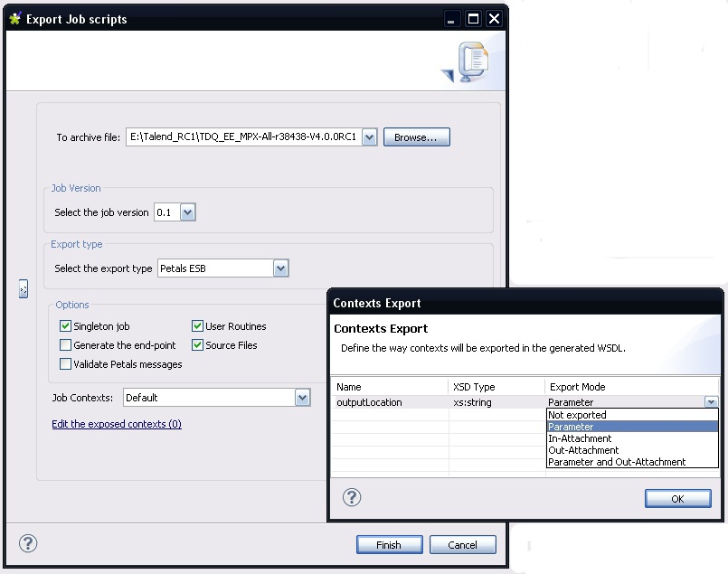Click the help icon in Contexts Export dialog

[x=352, y=497]
